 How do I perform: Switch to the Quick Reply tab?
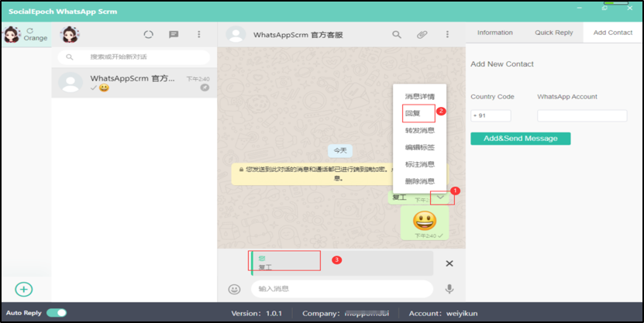point(553,33)
